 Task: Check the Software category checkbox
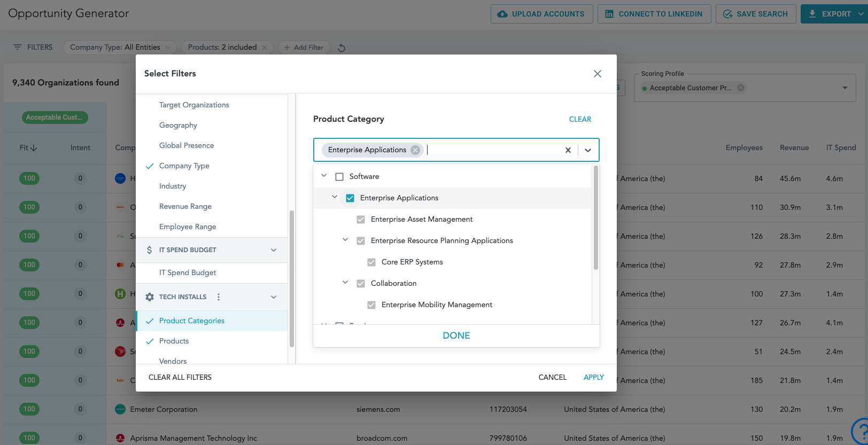tap(339, 177)
